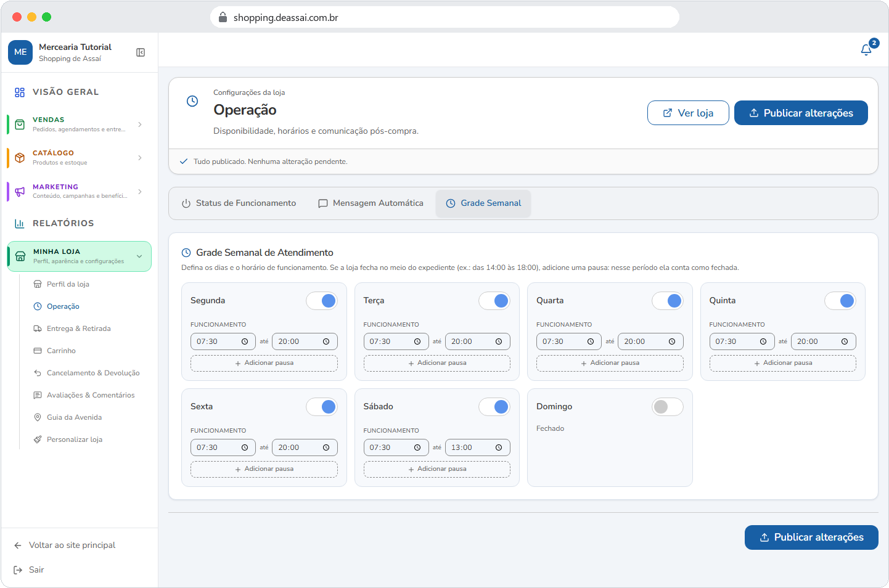Click the clock icon in Sexta end time
889x588 pixels.
pos(326,447)
